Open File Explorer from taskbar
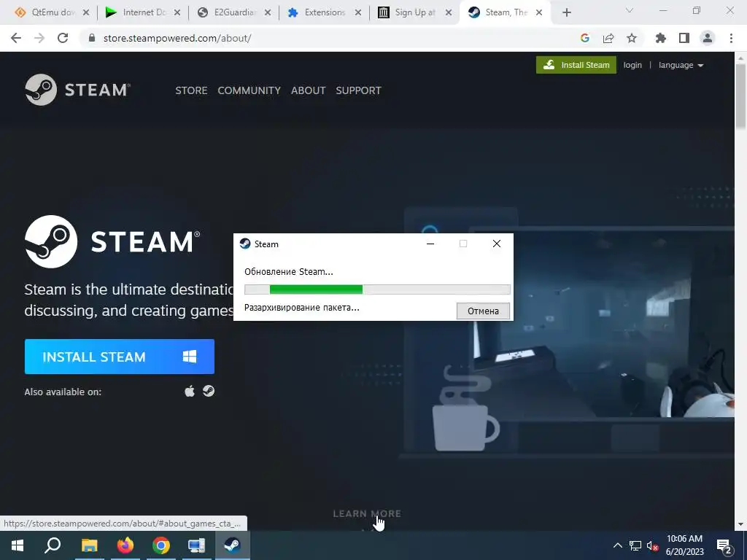747x560 pixels. 89,545
